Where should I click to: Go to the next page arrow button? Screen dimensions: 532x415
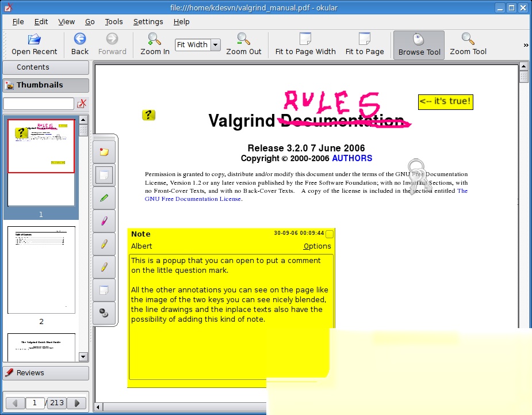(76, 403)
